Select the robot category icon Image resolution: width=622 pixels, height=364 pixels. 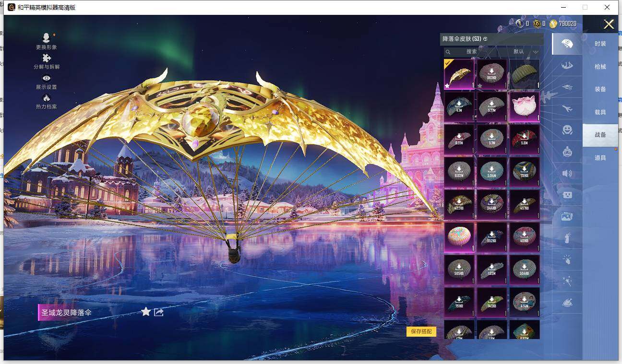[567, 152]
